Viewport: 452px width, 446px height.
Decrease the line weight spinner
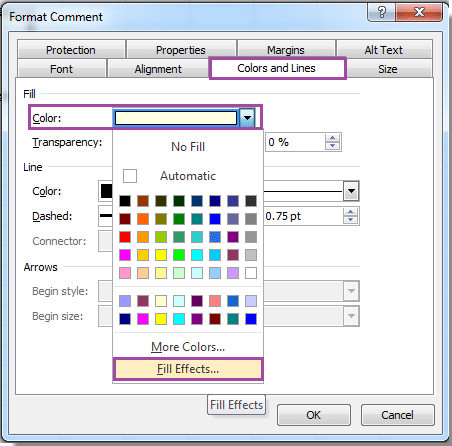[x=350, y=220]
